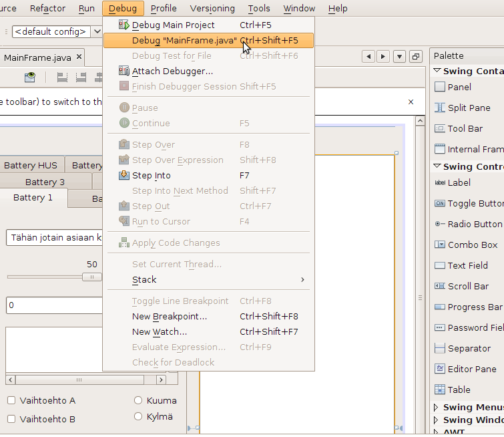This screenshot has width=504, height=437.
Task: Select the Tool Bar palette icon
Action: tap(439, 128)
